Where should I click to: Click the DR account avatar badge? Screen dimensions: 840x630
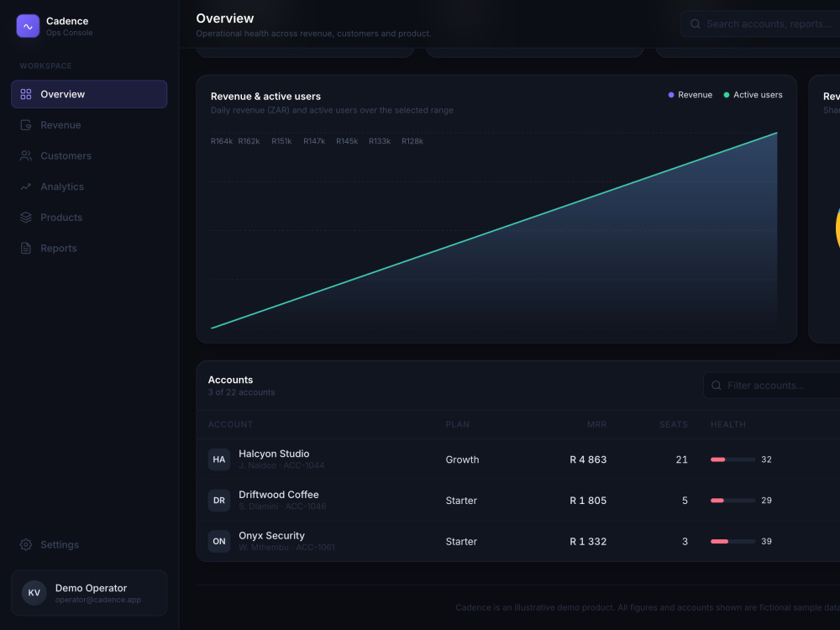(219, 501)
